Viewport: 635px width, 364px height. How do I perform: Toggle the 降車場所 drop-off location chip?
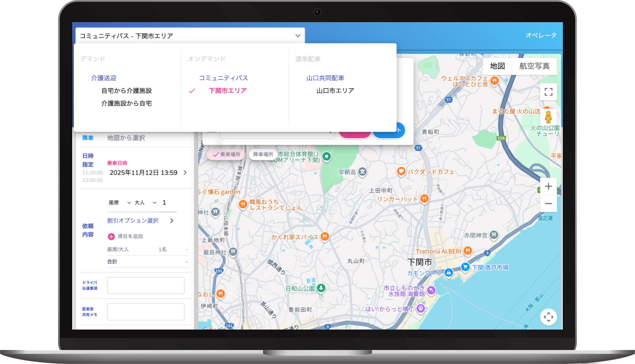[x=263, y=155]
